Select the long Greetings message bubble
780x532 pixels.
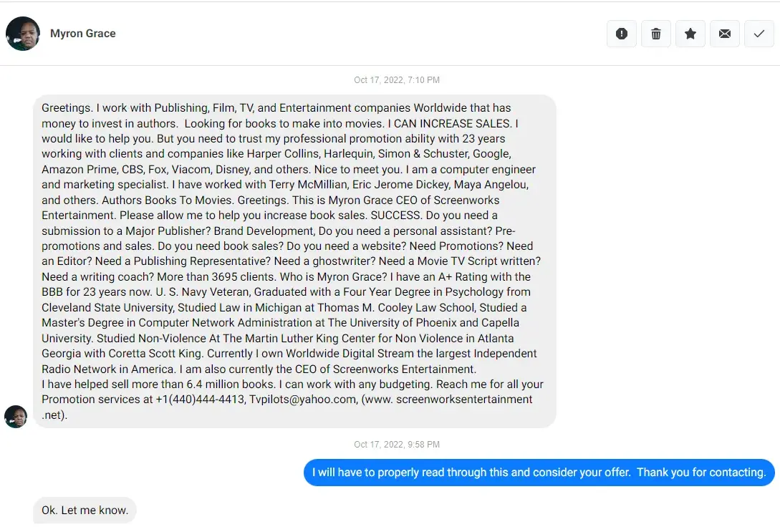294,261
